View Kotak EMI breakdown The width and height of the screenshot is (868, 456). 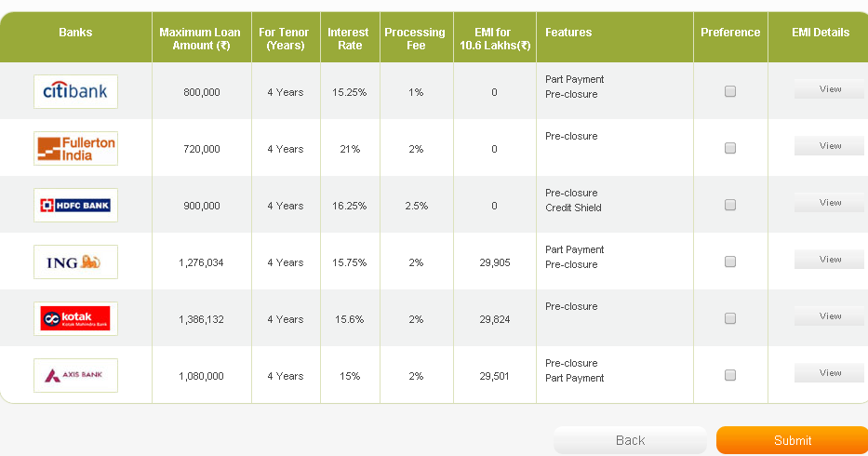coord(829,316)
